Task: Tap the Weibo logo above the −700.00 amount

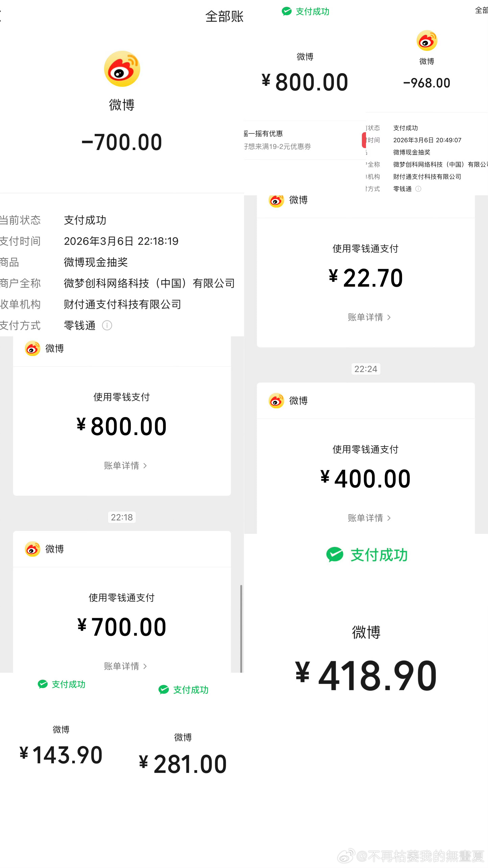Action: pyautogui.click(x=122, y=69)
